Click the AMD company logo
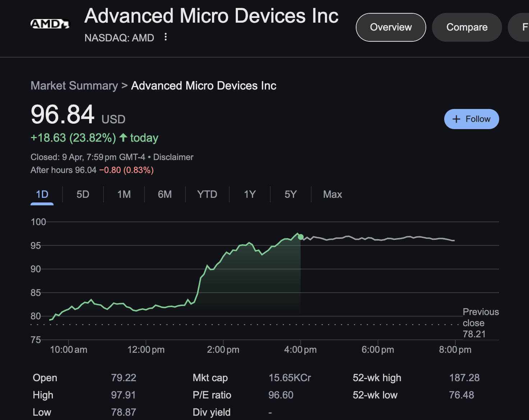The height and width of the screenshot is (420, 529). 50,24
